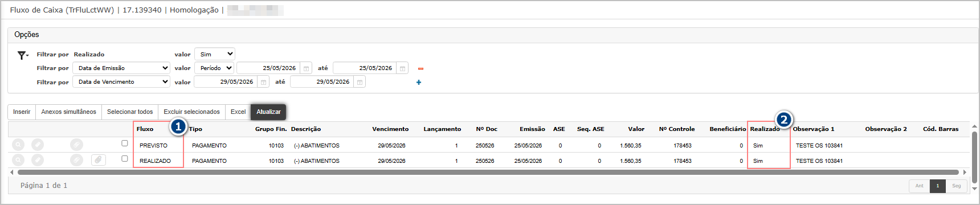The width and height of the screenshot is (980, 205).
Task: Click the Vencimento start date field 29/05/2026
Action: (226, 82)
